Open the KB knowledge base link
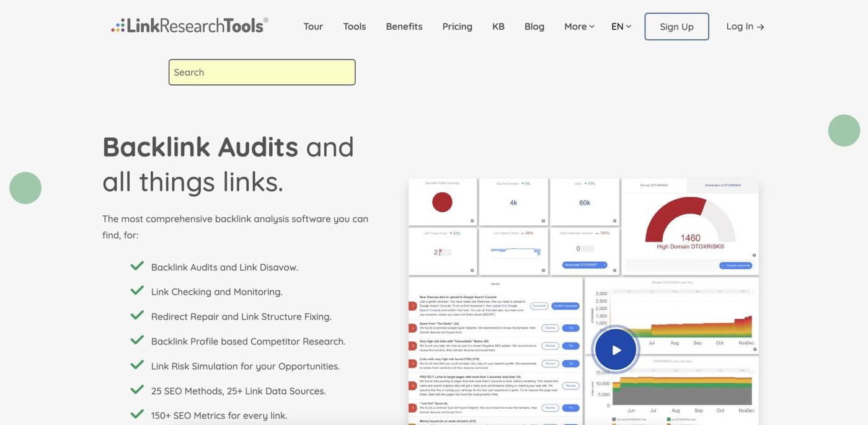The height and width of the screenshot is (425, 868). click(498, 26)
